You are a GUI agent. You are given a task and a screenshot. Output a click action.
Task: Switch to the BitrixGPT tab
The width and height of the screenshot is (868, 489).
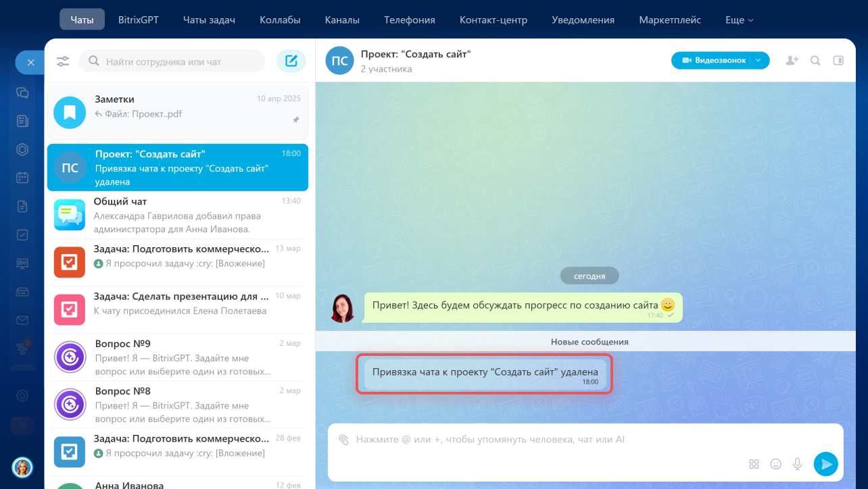pyautogui.click(x=138, y=20)
